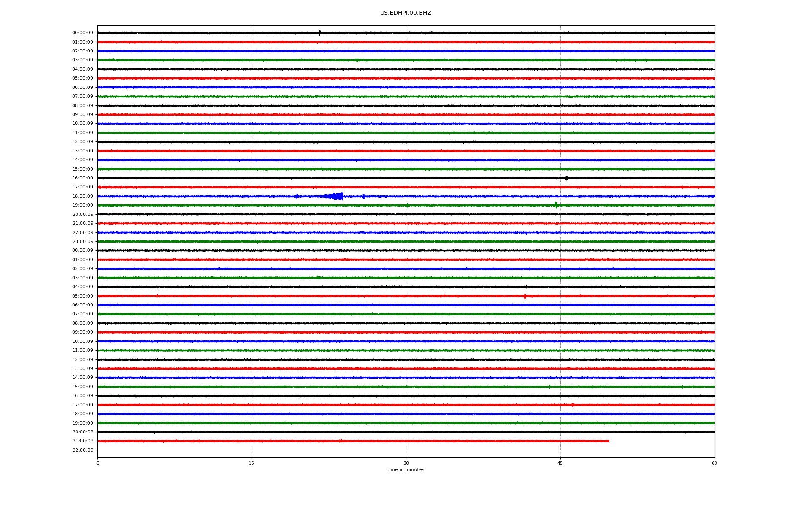
Task: Click the green blip near minute 30
Action: pyautogui.click(x=407, y=206)
